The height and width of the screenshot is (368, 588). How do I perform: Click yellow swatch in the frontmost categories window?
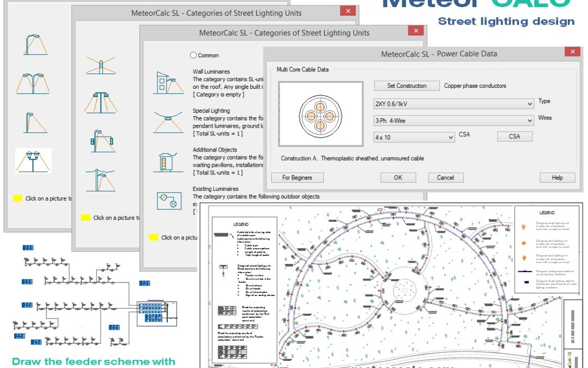point(154,237)
